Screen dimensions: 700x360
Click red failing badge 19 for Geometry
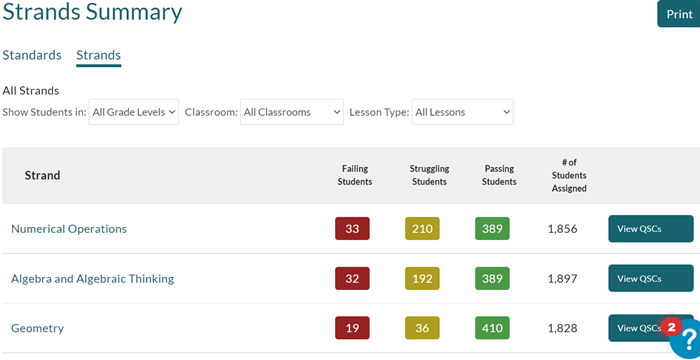click(352, 328)
